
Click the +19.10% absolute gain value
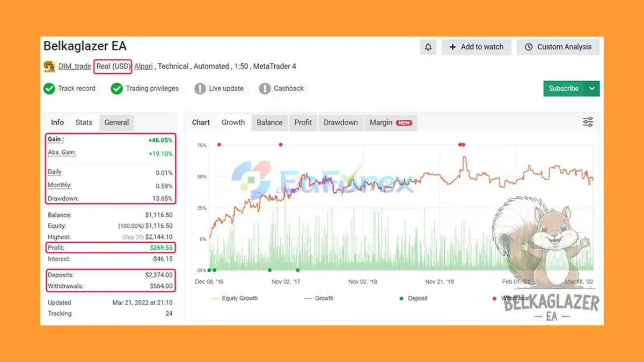click(160, 154)
